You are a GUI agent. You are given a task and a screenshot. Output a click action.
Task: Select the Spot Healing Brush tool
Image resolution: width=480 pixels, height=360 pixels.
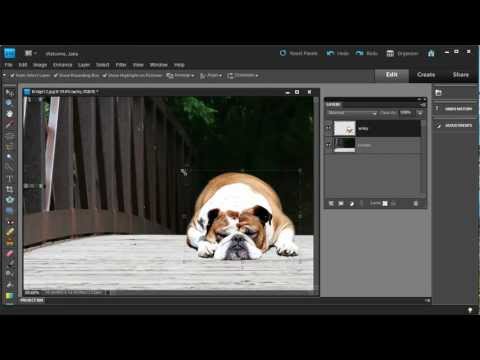(x=10, y=232)
